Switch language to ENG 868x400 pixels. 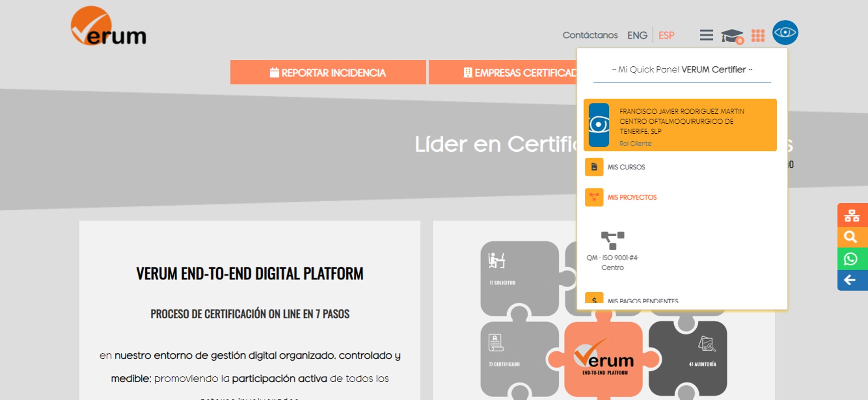pos(637,35)
